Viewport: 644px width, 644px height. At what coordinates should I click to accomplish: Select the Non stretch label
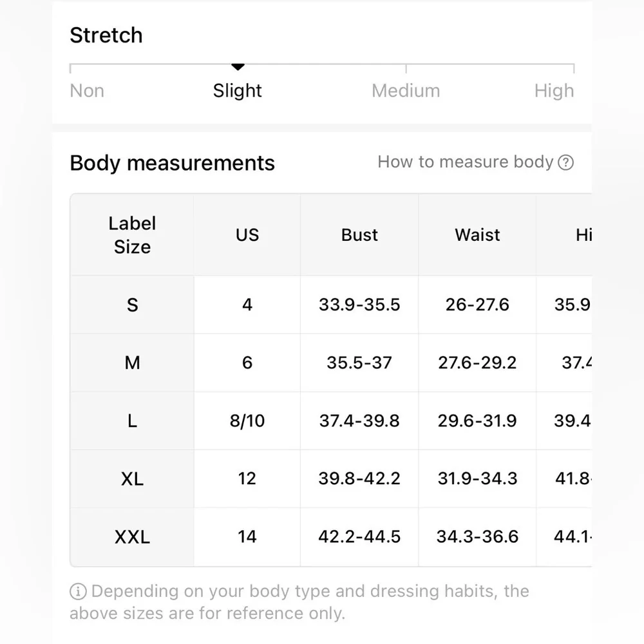point(87,91)
